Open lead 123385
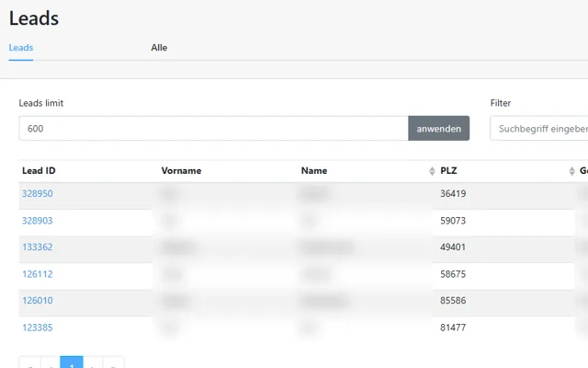Screen dimensions: 588x368 coord(38,328)
